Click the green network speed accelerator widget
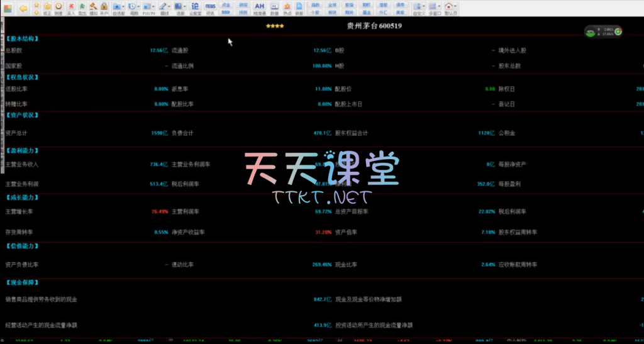644x344 pixels. (603, 32)
